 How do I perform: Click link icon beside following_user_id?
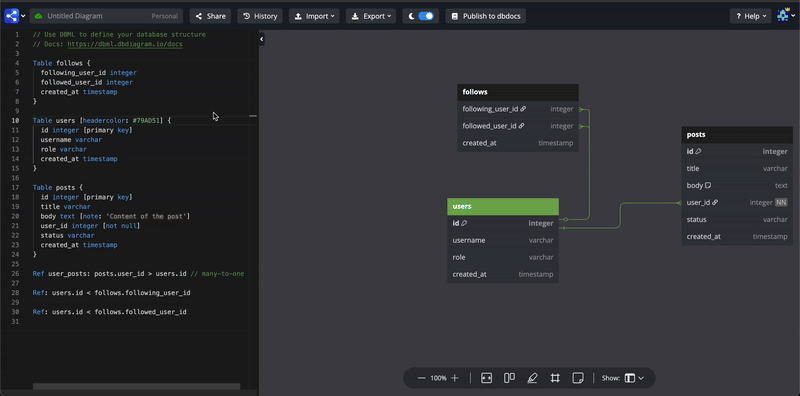click(523, 109)
